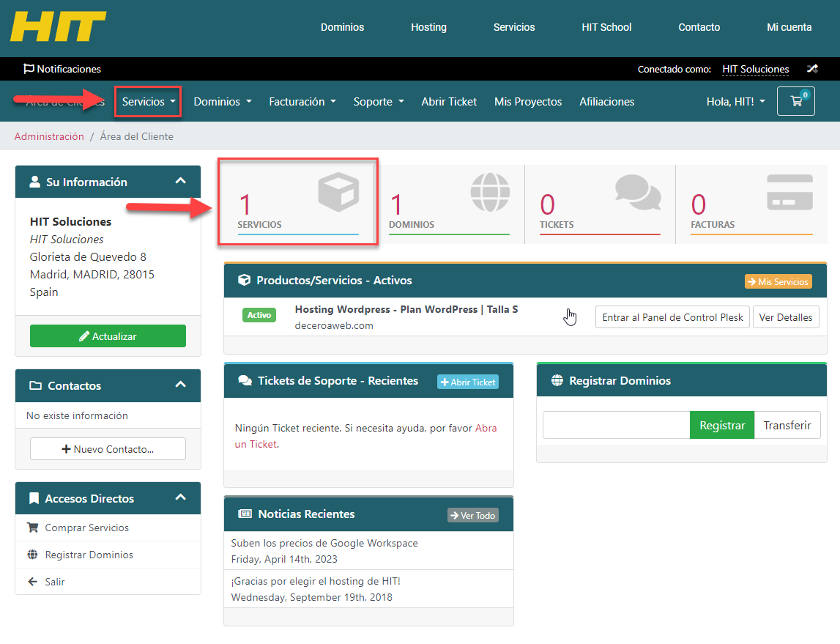Open Mi cuenta in the top header
This screenshot has height=644, width=840.
pyautogui.click(x=789, y=27)
